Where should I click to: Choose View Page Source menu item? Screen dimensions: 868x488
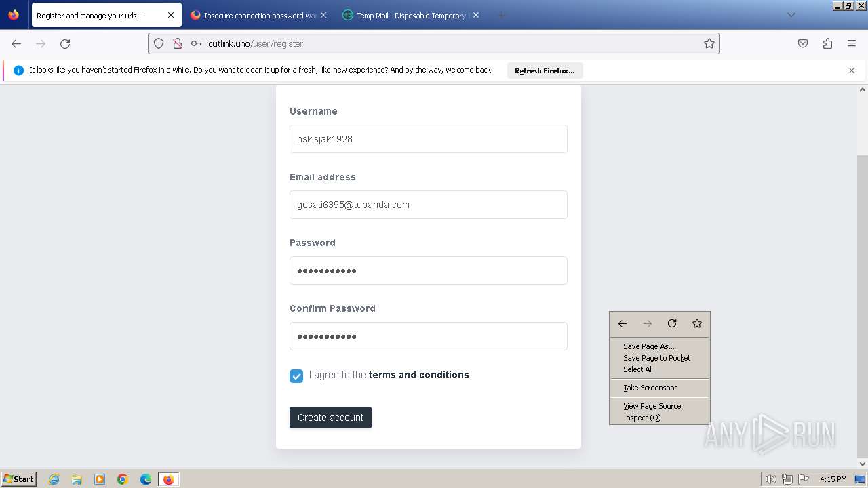[x=659, y=406]
